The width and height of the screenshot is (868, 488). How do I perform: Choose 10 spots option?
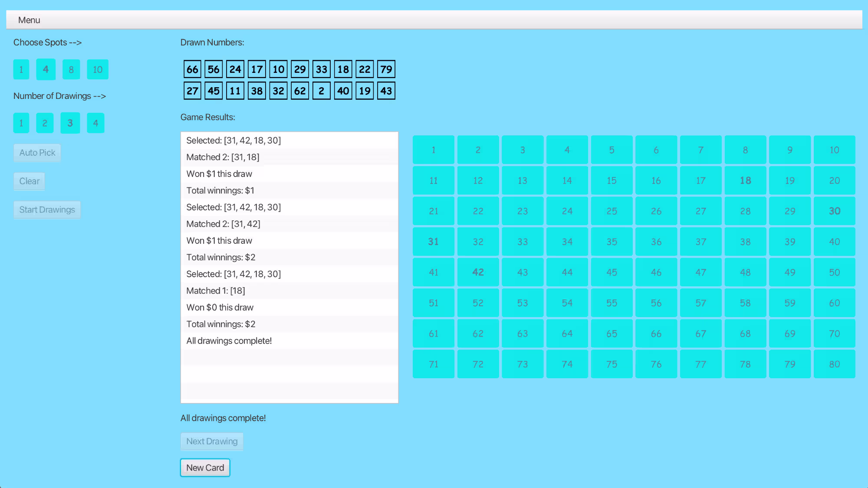point(97,69)
